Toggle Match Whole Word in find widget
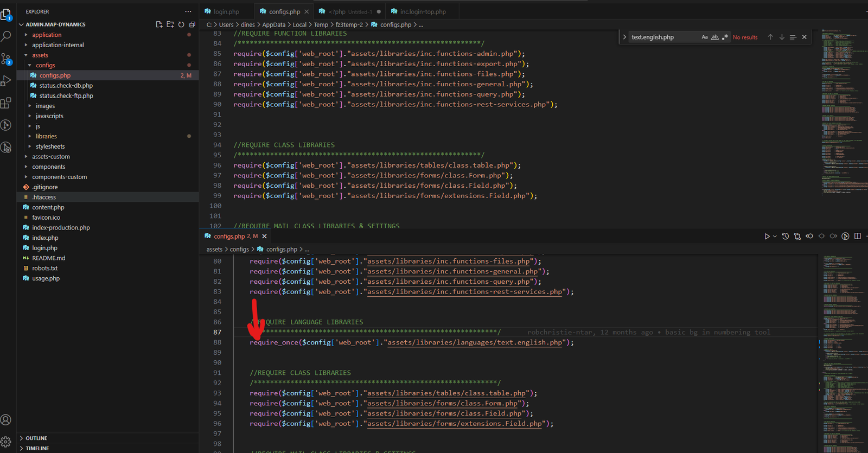 pos(715,37)
